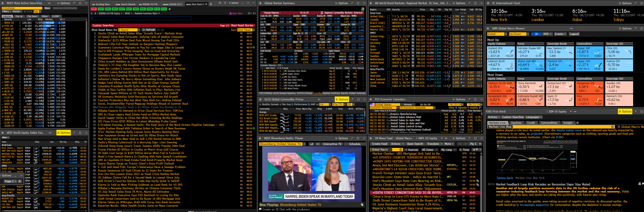Open the wrench settings icon beside PG FW
Screen dimensions: 644x212
[170, 9]
